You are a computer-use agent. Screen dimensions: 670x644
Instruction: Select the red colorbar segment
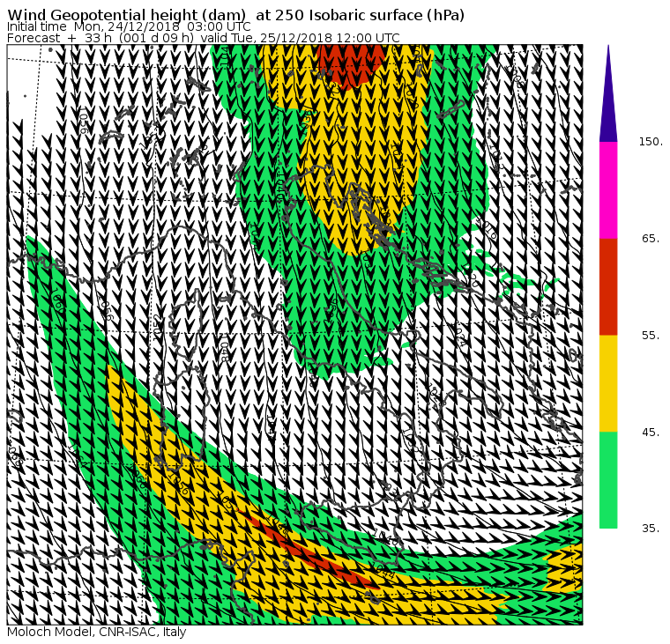click(608, 286)
